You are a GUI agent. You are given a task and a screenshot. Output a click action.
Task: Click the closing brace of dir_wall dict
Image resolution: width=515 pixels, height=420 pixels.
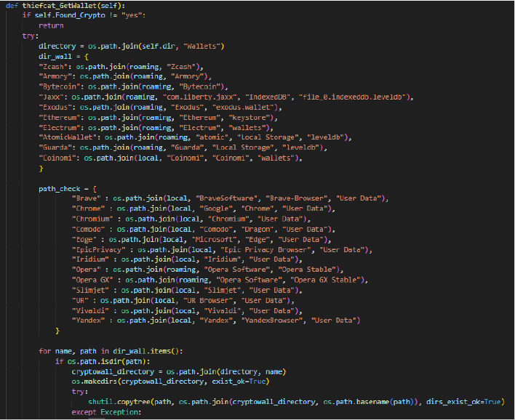[41, 169]
